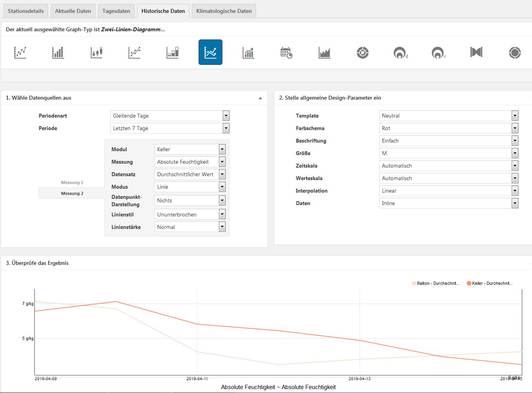
Task: Click the 'Zwei-Linien-Diagramm' graph type text
Action: [x=131, y=29]
